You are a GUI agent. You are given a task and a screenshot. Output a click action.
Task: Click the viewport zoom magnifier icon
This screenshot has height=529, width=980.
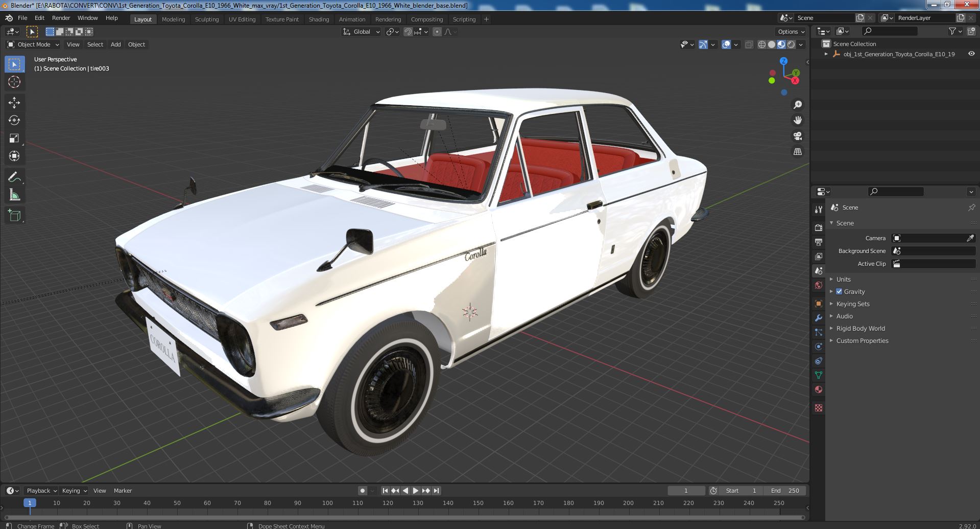pos(797,105)
